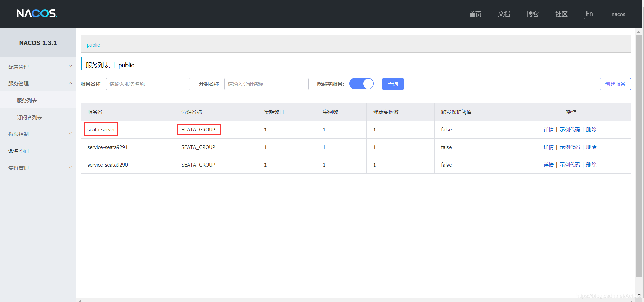Open 服务列表 in the sidebar
Screen dimensions: 644x302
[38, 100]
